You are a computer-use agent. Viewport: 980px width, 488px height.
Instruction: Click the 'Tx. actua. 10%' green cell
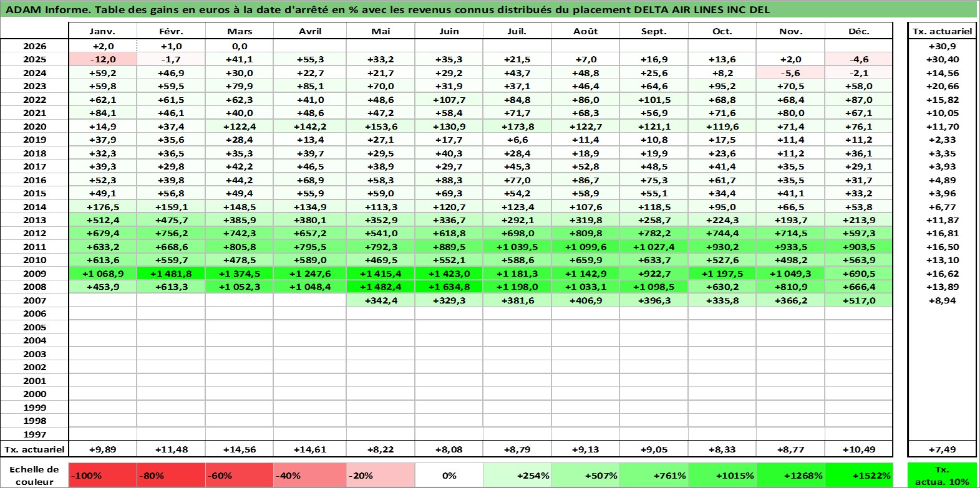[x=942, y=475]
